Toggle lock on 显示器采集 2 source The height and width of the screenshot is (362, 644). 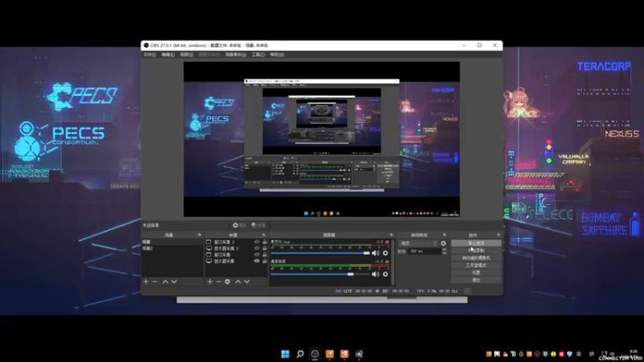click(x=265, y=249)
